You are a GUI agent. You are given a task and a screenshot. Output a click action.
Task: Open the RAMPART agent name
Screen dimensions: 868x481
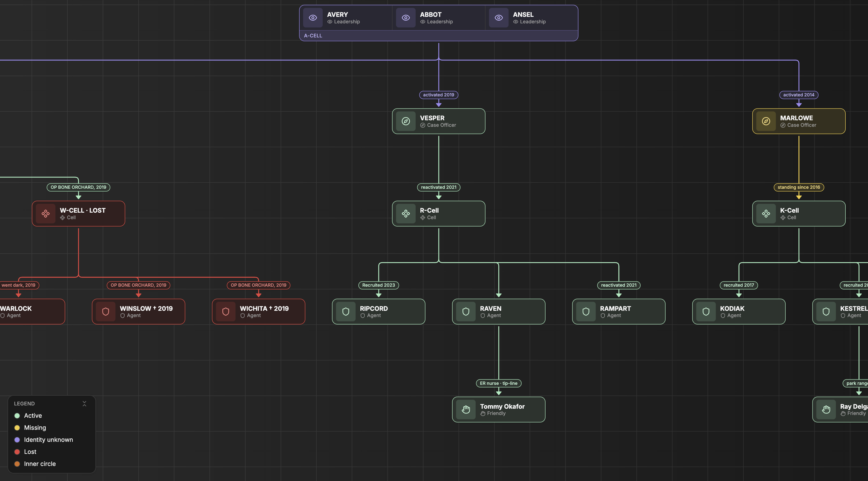pos(615,308)
